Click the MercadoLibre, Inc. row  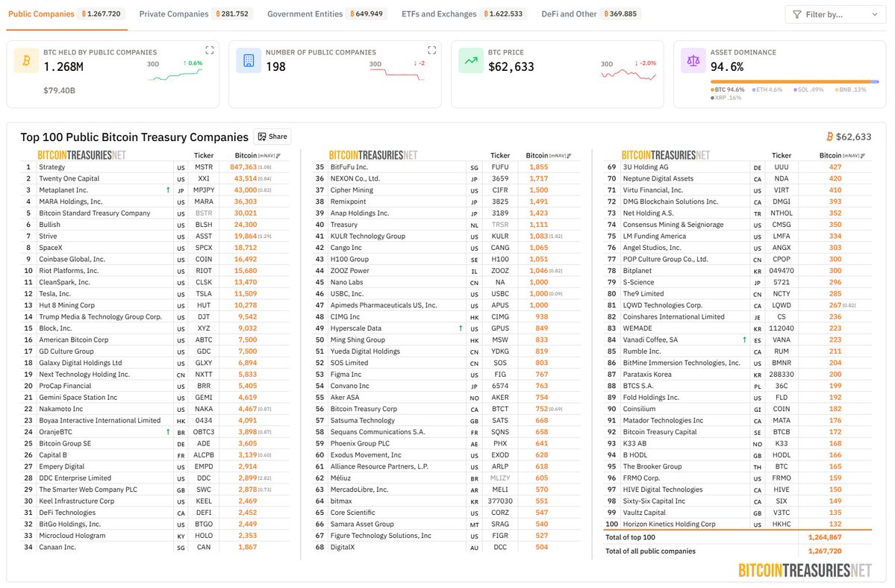(446, 490)
